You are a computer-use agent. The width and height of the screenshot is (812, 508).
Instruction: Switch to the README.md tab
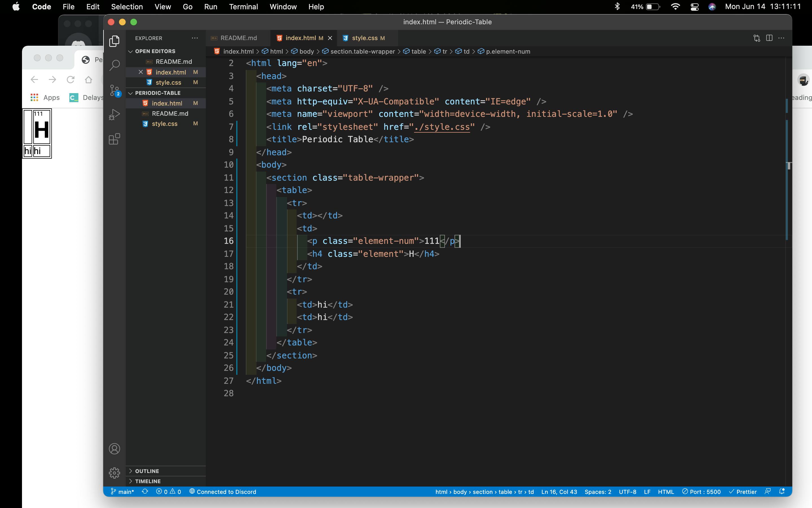point(238,38)
